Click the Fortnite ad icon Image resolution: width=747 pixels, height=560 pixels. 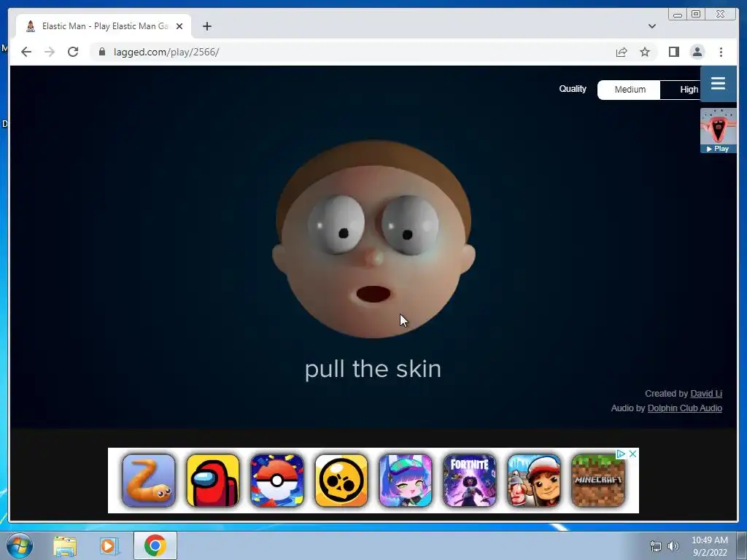tap(469, 481)
